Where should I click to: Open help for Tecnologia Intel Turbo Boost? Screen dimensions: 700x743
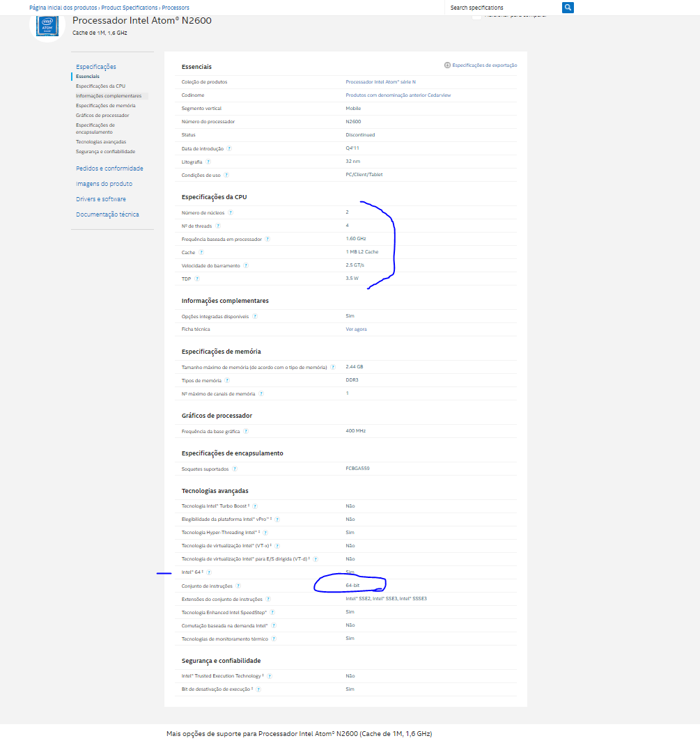tap(255, 506)
